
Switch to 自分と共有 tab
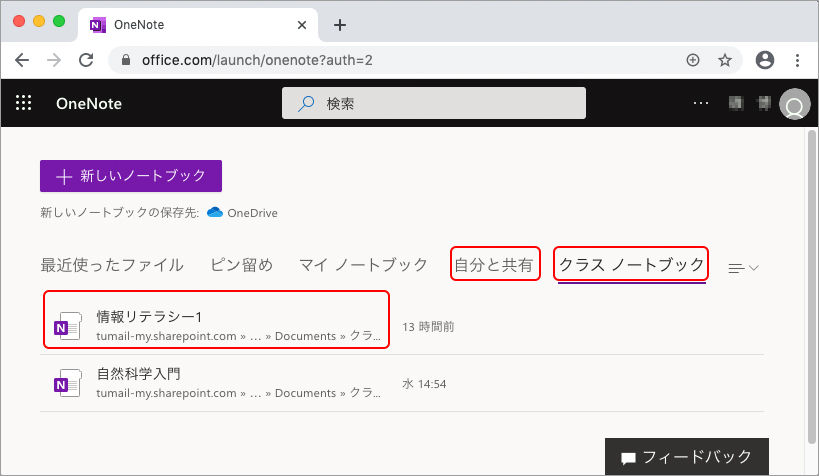point(495,265)
